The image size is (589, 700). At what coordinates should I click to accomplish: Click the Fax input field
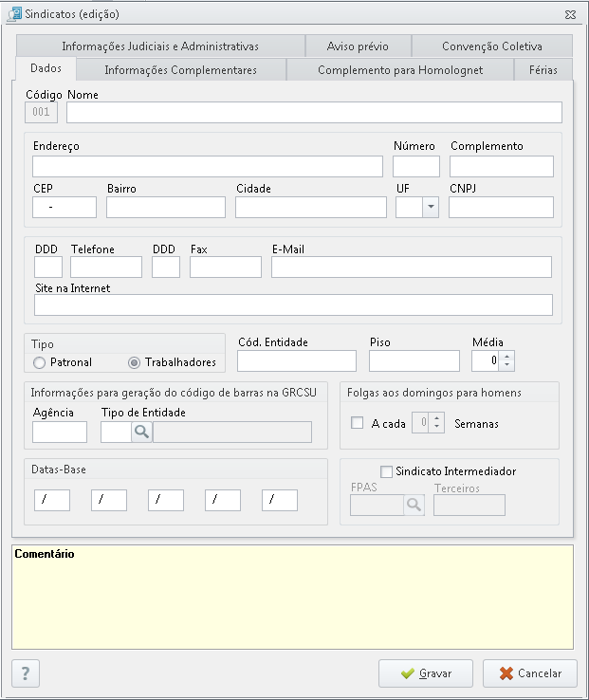coord(226,267)
